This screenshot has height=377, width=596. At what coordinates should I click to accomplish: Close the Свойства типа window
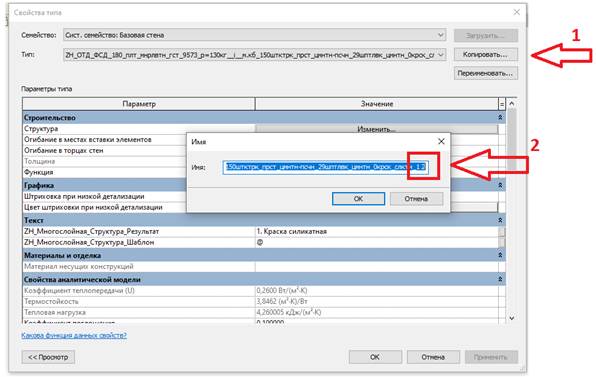click(517, 12)
